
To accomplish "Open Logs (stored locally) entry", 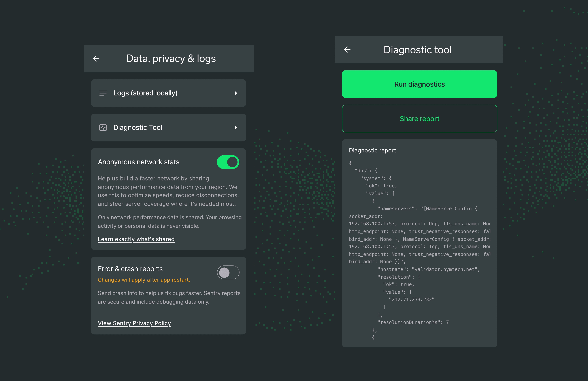I will [x=145, y=93].
